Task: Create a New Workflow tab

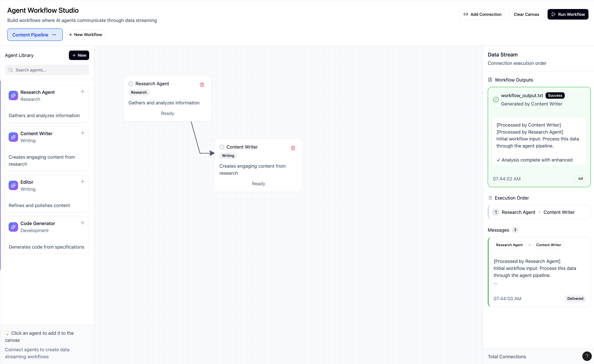Action: pos(85,35)
